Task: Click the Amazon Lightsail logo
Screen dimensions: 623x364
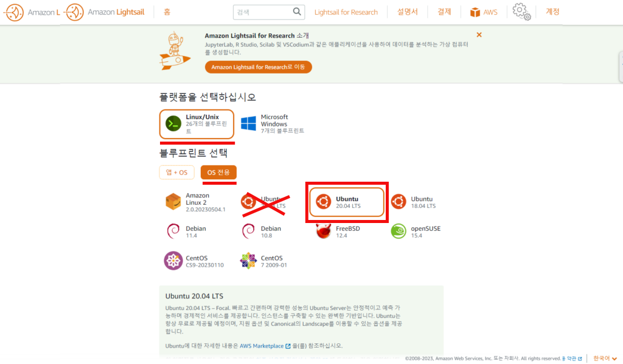Action: [105, 12]
